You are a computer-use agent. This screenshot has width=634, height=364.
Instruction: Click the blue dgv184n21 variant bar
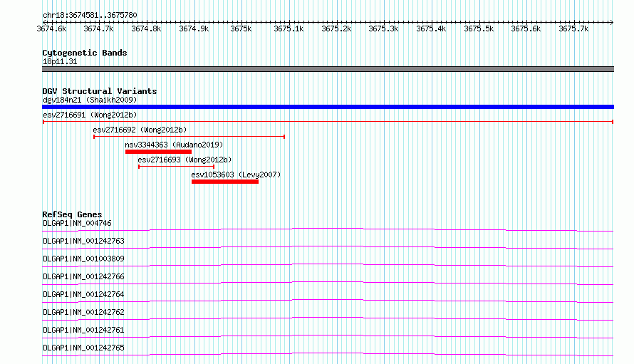[328, 107]
